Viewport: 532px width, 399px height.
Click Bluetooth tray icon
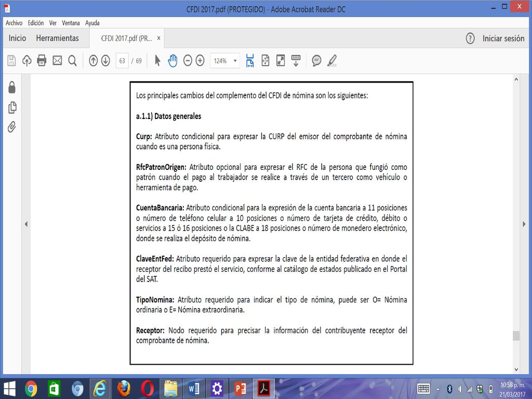tap(449, 389)
